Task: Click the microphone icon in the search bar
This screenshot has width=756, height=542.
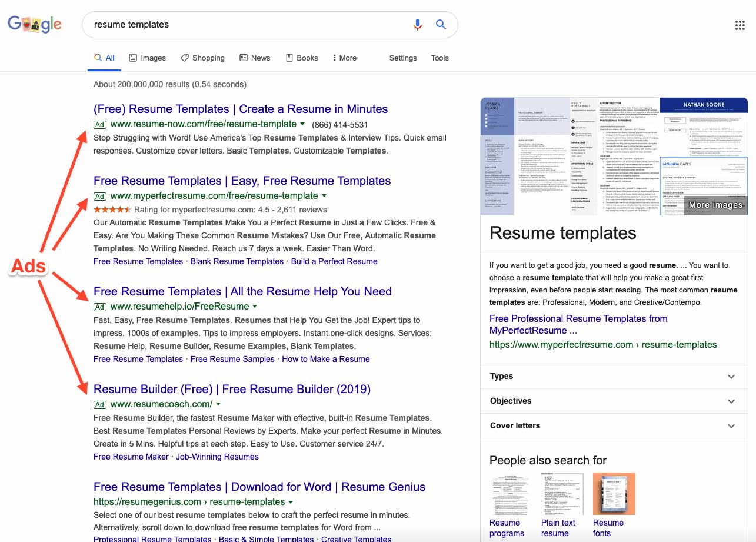Action: click(418, 25)
